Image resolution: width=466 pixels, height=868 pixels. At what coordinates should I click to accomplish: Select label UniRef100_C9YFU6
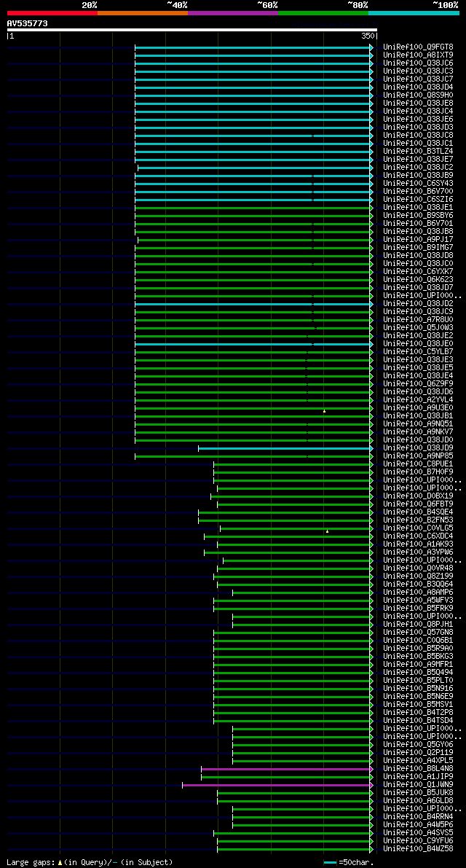coord(418,841)
